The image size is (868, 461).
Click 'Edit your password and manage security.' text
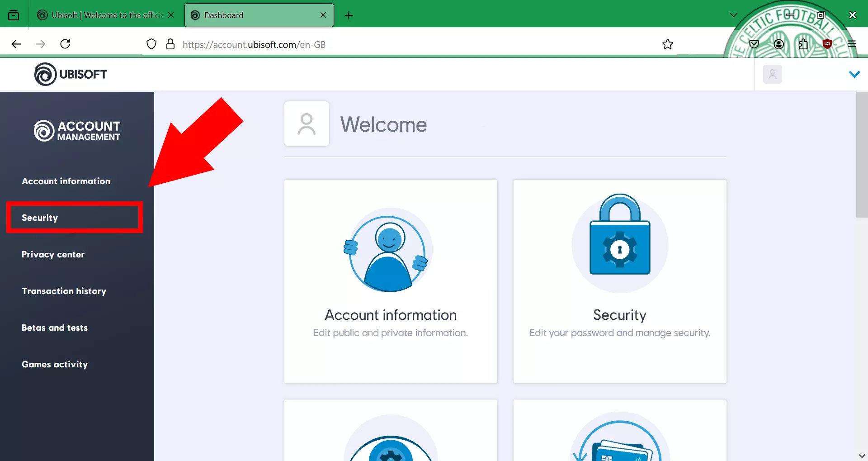[x=620, y=333]
